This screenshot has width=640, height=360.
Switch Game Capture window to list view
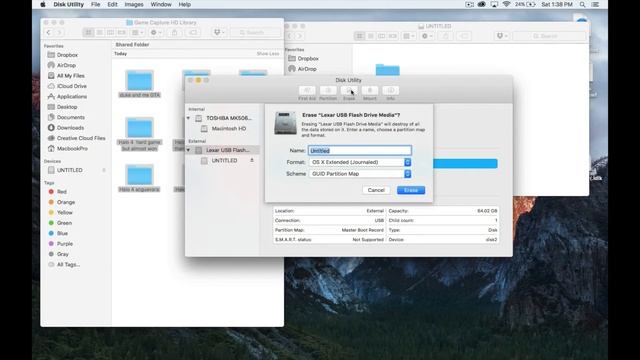tap(99, 32)
